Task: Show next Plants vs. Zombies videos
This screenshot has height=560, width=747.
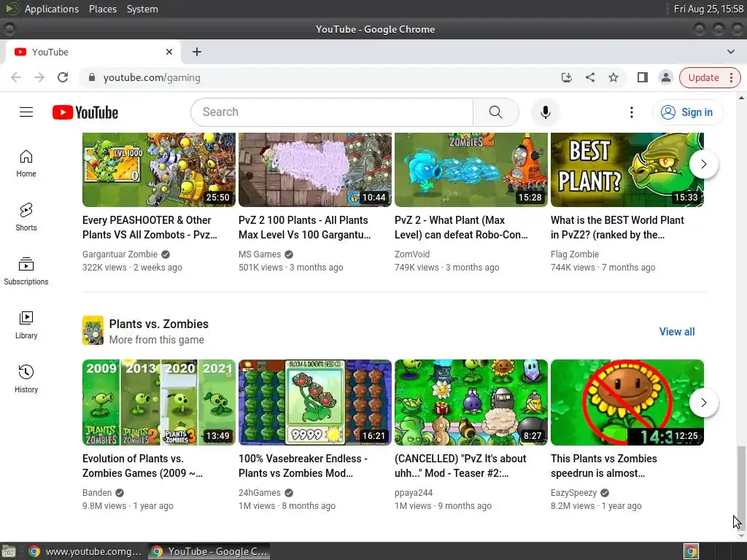Action: (x=704, y=402)
